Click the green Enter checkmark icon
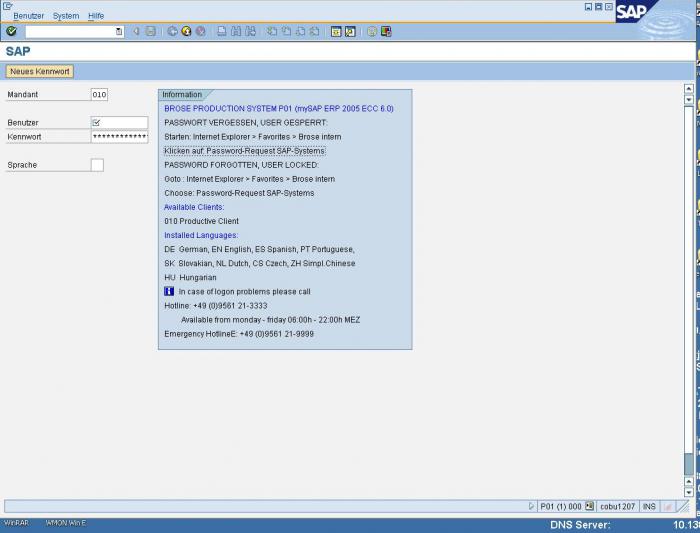 click(x=11, y=31)
